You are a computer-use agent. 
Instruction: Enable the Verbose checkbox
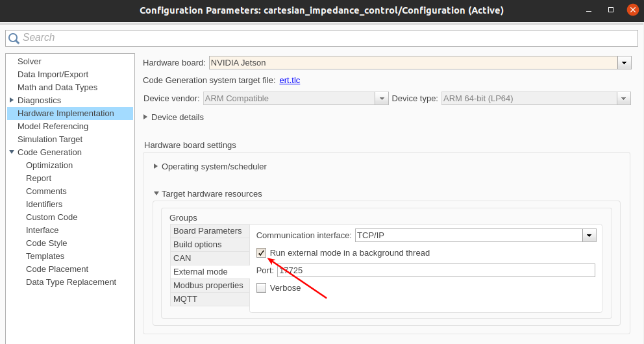[x=262, y=288]
